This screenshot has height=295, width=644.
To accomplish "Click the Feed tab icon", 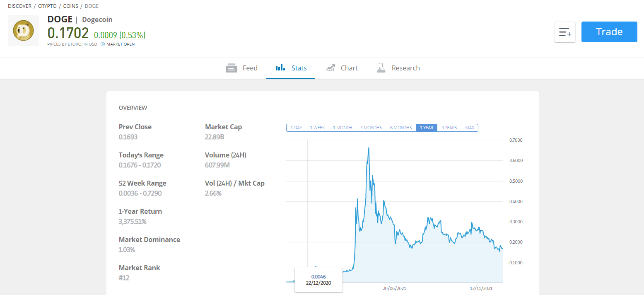I will 232,68.
